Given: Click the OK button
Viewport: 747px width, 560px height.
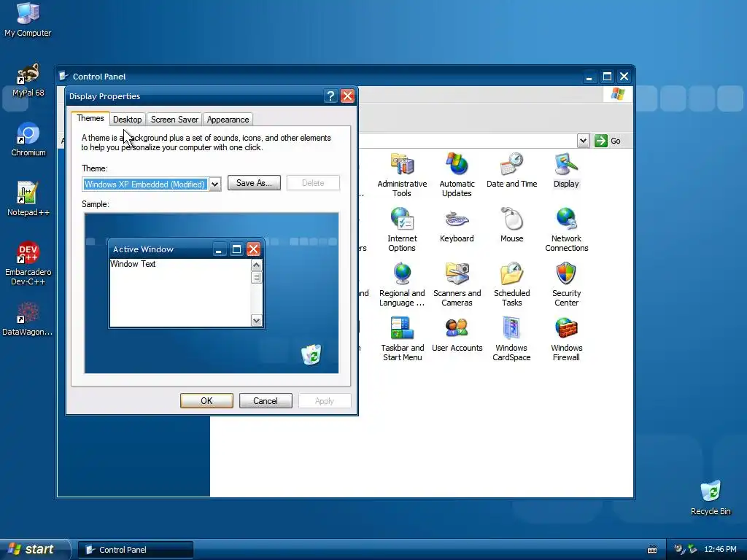Looking at the screenshot, I should [206, 401].
